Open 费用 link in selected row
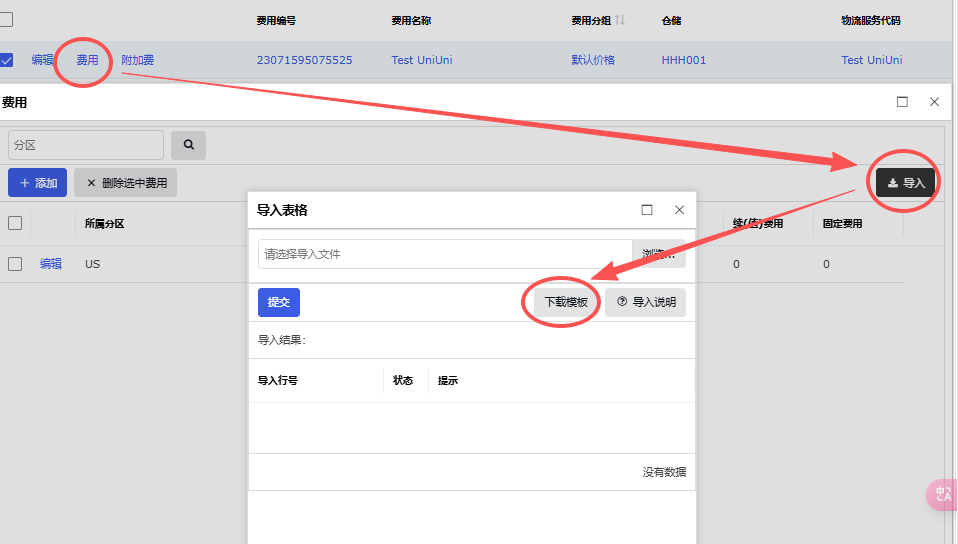Screen dimensions: 958x544 coord(87,60)
